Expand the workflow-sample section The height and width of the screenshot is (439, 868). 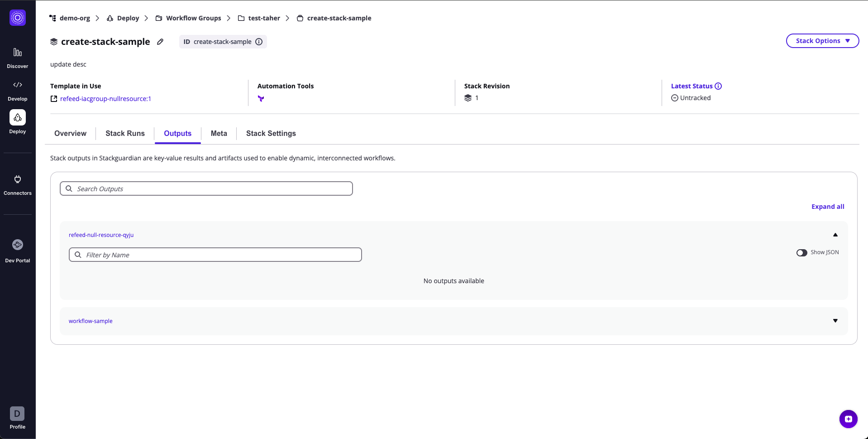(835, 321)
